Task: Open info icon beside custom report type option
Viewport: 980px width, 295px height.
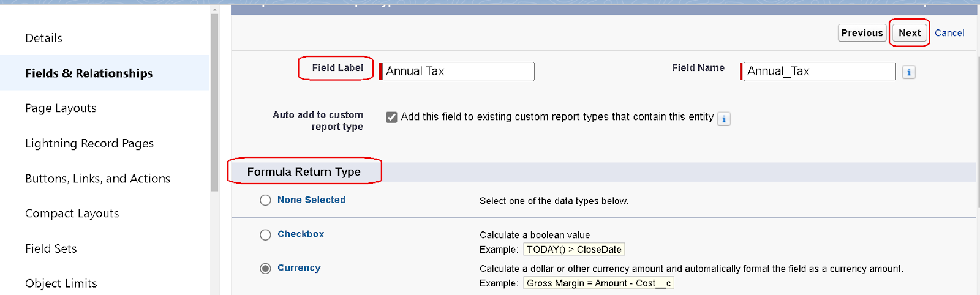Action: [x=724, y=119]
